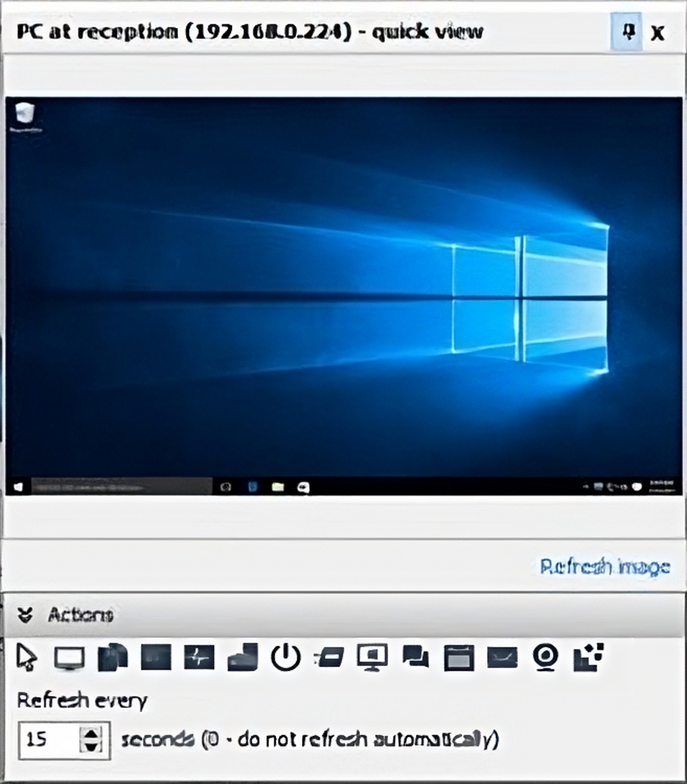Pin the quick view window
This screenshot has height=784, width=687.
tap(627, 32)
